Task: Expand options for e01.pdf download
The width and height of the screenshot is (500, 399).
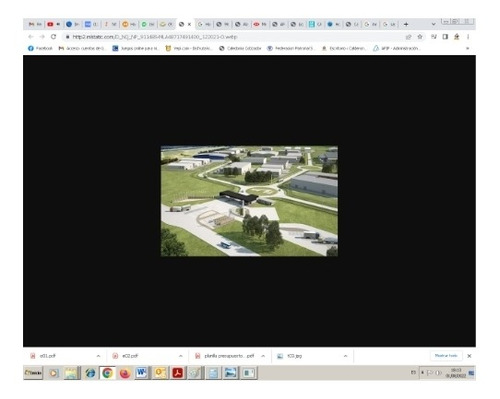Action: tap(98, 356)
